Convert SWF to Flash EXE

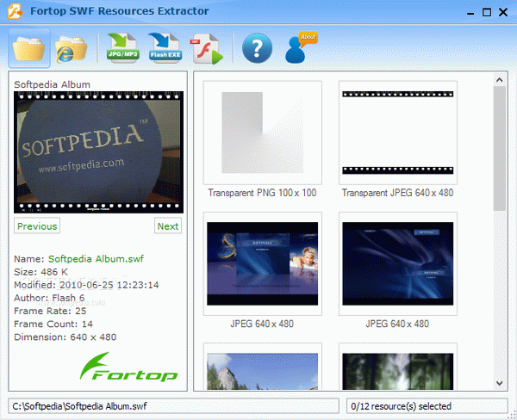[x=165, y=47]
